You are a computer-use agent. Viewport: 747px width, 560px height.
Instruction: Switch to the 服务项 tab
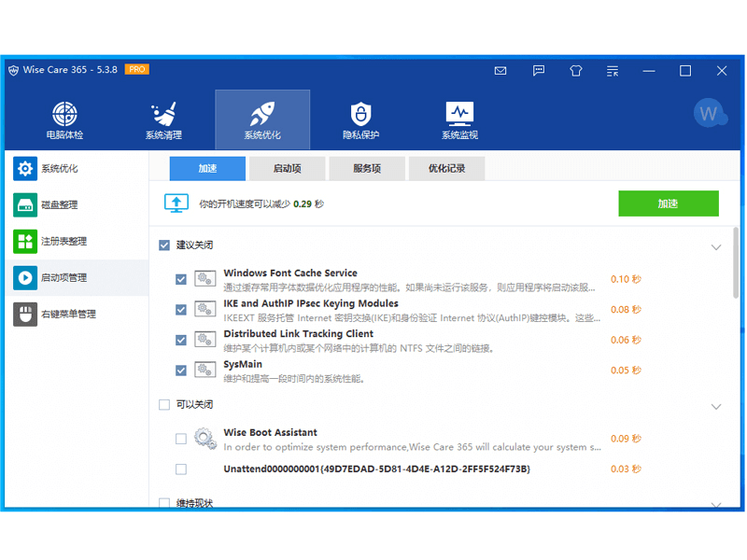(367, 169)
